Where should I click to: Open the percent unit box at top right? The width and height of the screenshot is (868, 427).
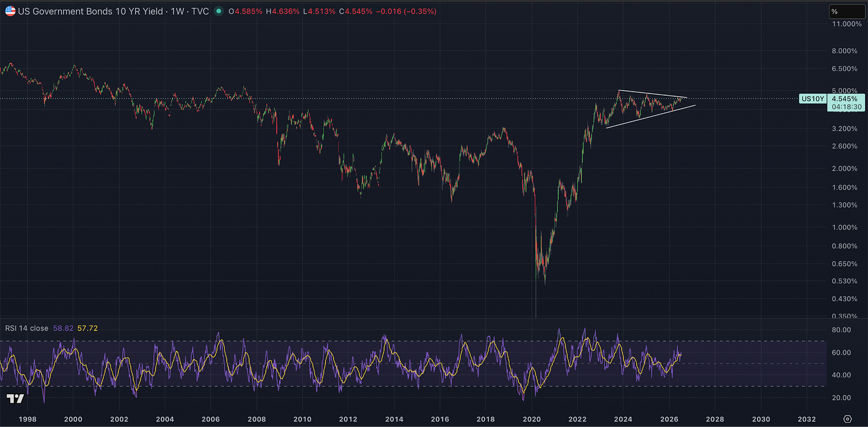(846, 11)
